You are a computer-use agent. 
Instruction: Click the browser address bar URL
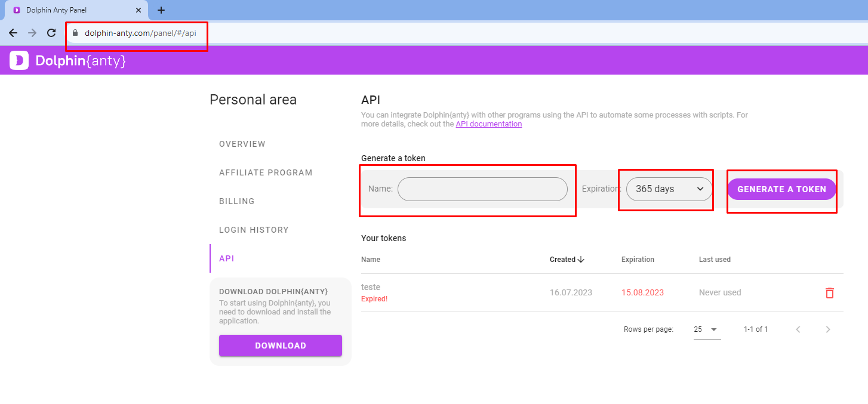tap(140, 33)
